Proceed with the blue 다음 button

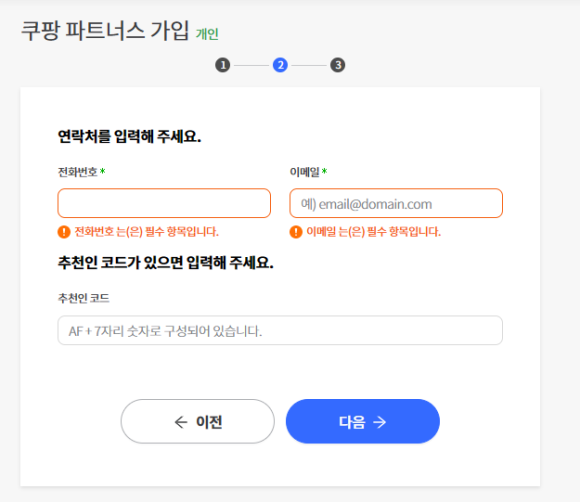coord(362,421)
